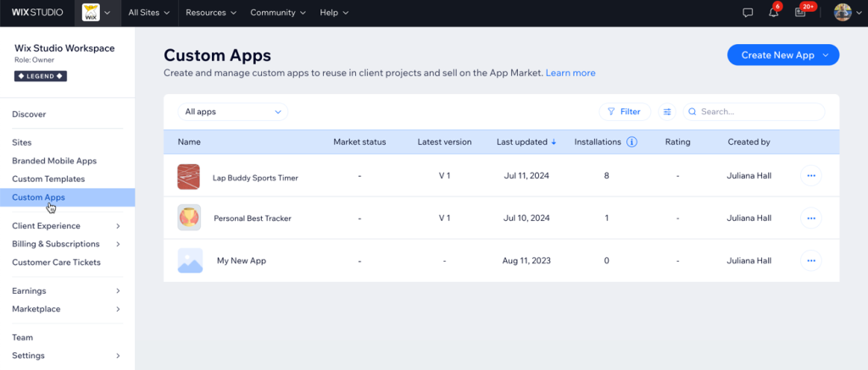
Task: Click the Wix Studio logo
Action: tap(37, 12)
